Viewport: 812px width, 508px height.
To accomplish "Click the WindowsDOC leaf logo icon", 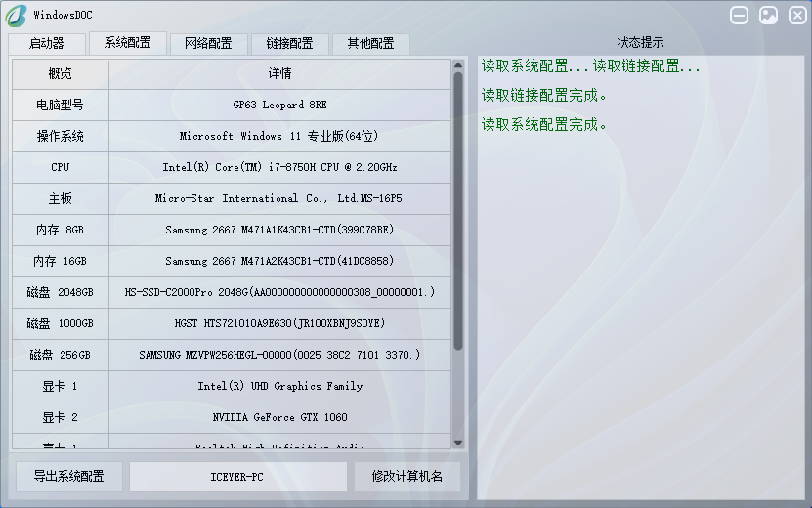I will (16, 16).
